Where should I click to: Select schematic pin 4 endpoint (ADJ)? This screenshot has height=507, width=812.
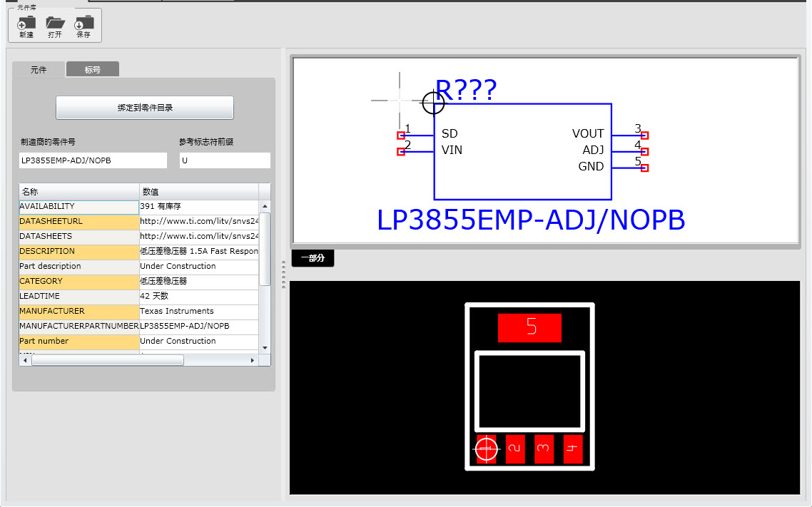click(x=645, y=152)
